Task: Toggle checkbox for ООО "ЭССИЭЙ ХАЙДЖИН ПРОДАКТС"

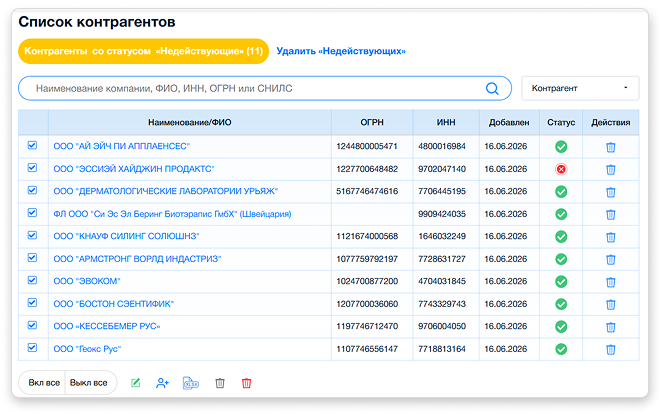Action: click(32, 168)
